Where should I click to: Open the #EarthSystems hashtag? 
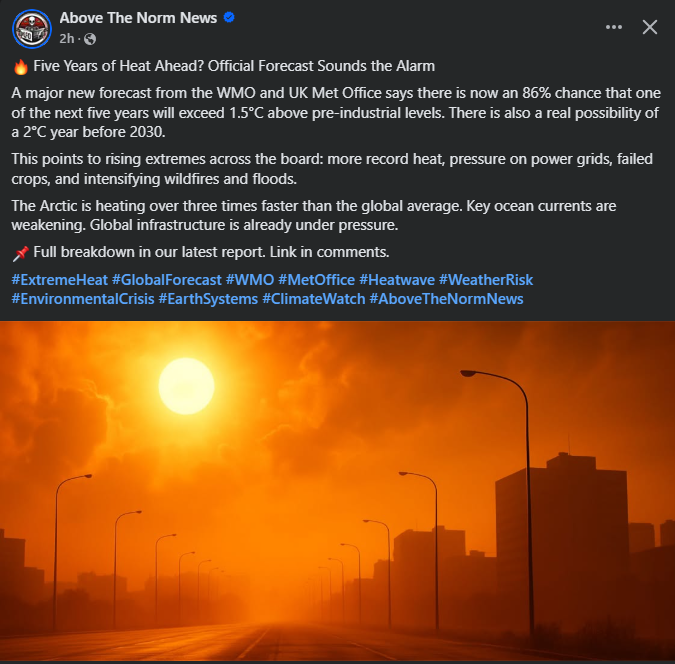point(208,299)
